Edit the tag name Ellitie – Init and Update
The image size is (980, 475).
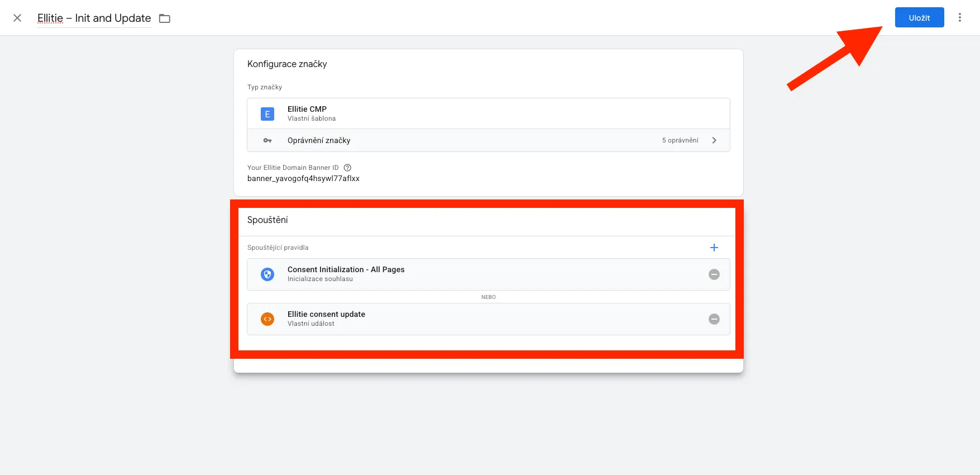pos(94,18)
